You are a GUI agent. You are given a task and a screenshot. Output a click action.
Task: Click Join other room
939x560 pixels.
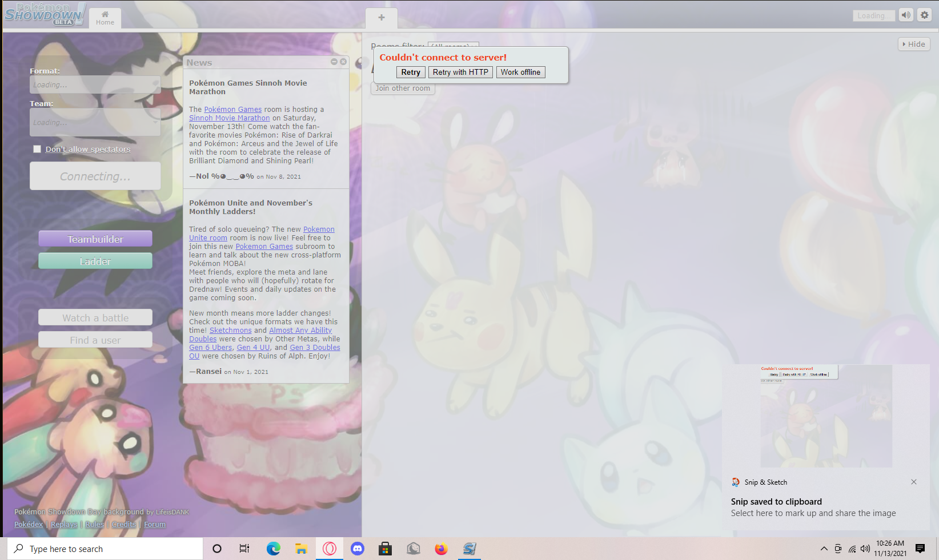[x=403, y=88]
